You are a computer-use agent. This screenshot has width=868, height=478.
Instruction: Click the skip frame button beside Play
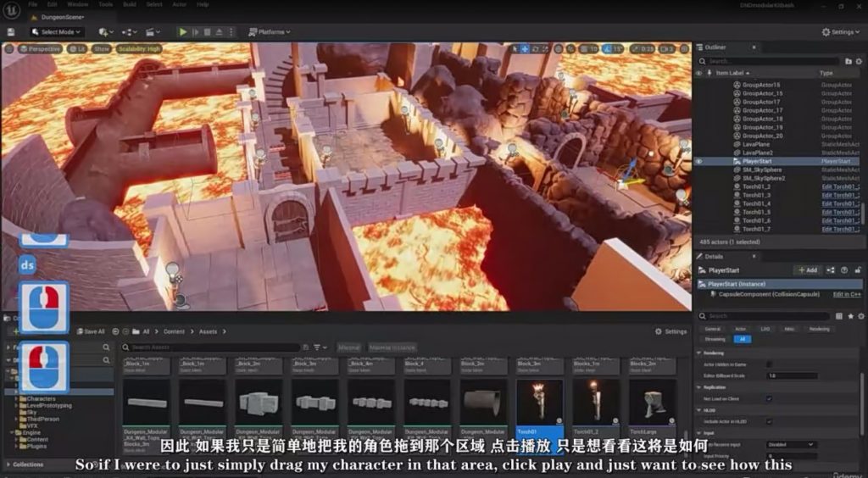(196, 32)
